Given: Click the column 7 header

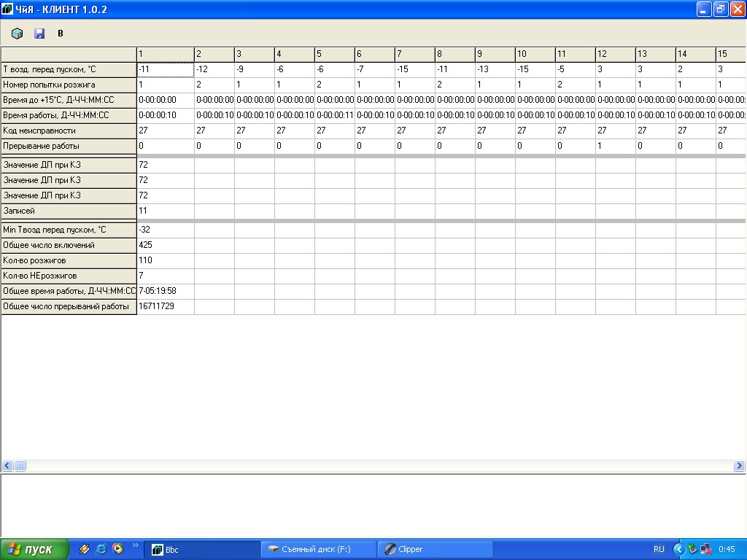Looking at the screenshot, I should [414, 54].
